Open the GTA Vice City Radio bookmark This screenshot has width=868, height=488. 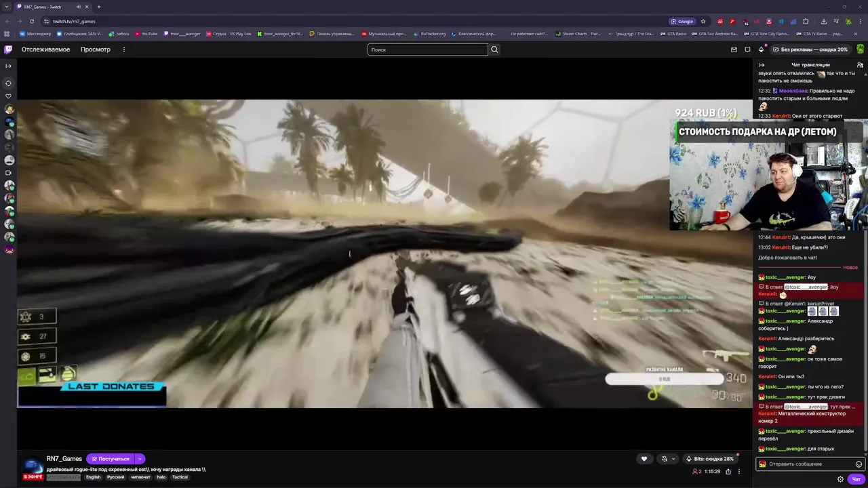pyautogui.click(x=766, y=33)
